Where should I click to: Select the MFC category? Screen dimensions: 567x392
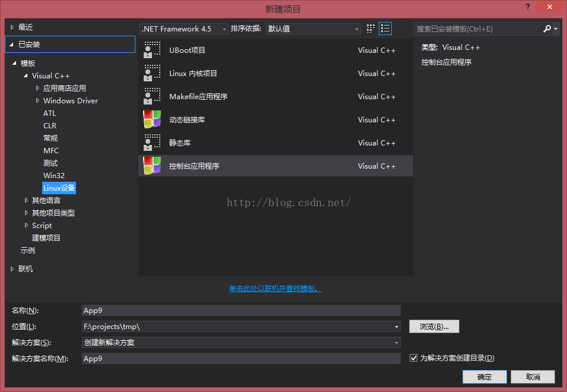pos(51,150)
